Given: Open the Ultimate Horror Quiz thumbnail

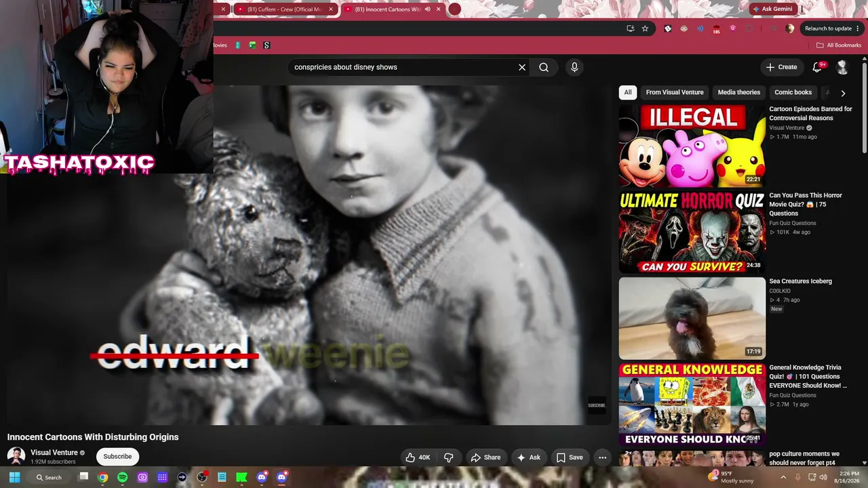Looking at the screenshot, I should click(692, 232).
